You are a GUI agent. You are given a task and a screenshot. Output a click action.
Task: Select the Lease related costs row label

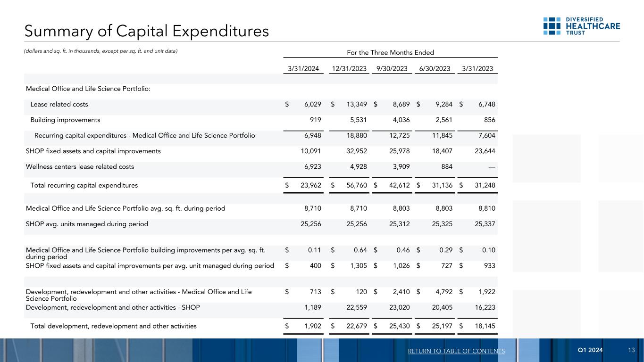pos(59,104)
